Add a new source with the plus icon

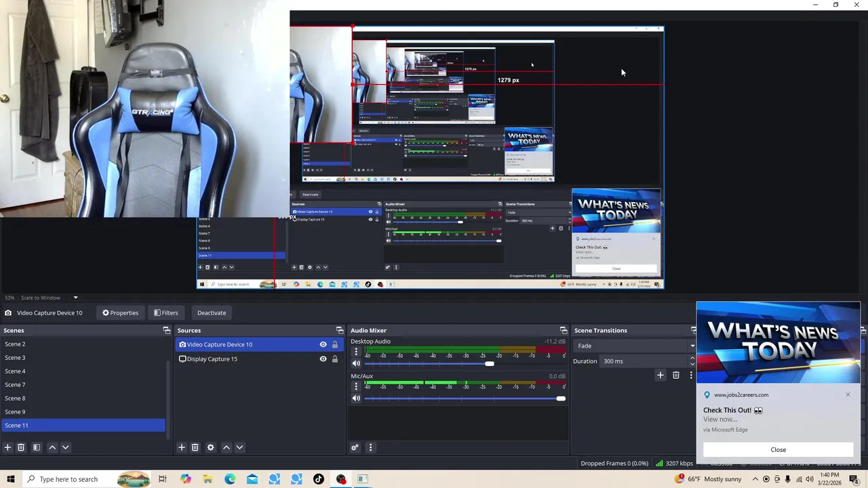pos(182,447)
